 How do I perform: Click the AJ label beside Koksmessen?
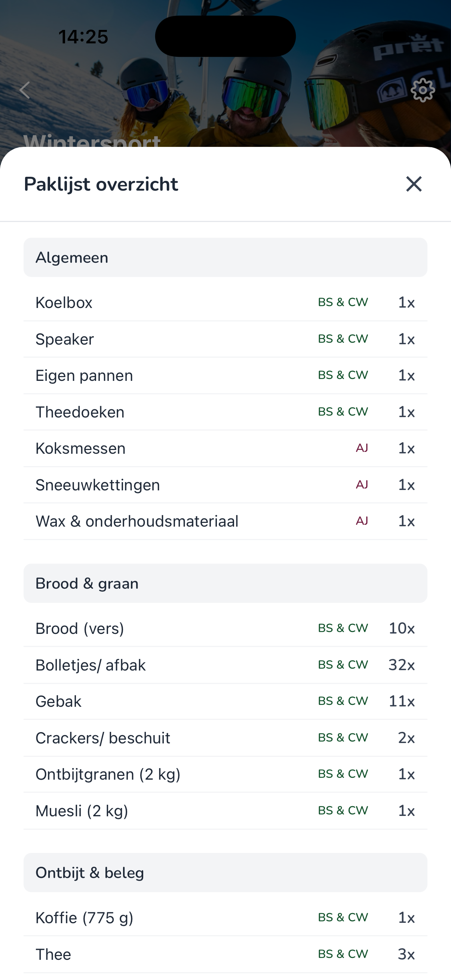[361, 448]
